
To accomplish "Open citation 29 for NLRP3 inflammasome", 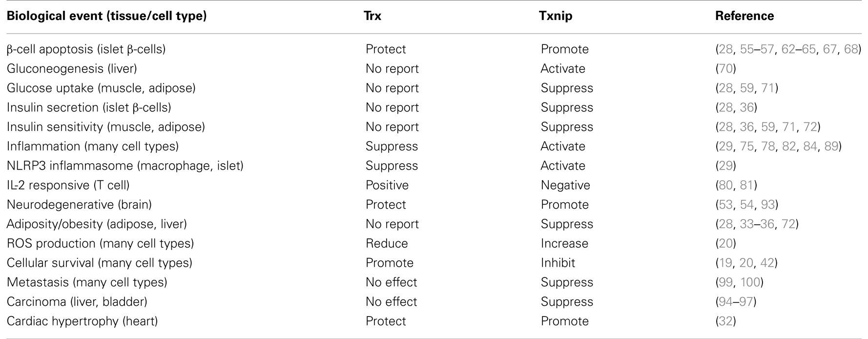I will click(725, 166).
